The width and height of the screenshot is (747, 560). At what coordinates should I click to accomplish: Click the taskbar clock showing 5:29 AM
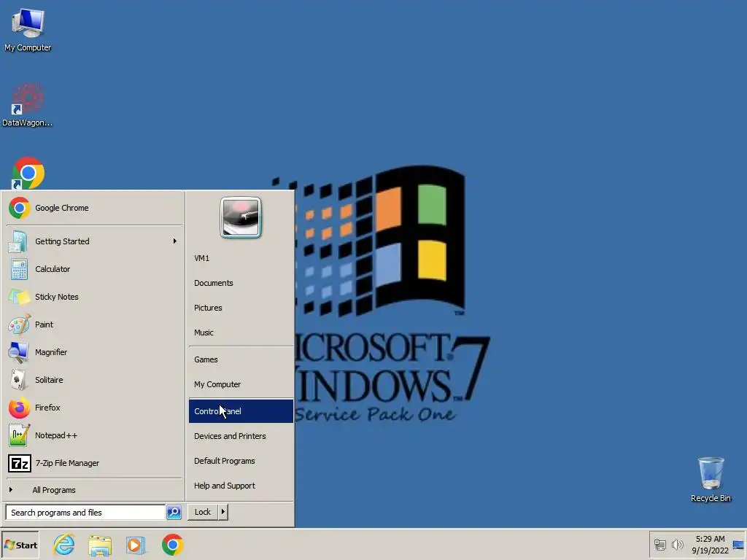711,545
